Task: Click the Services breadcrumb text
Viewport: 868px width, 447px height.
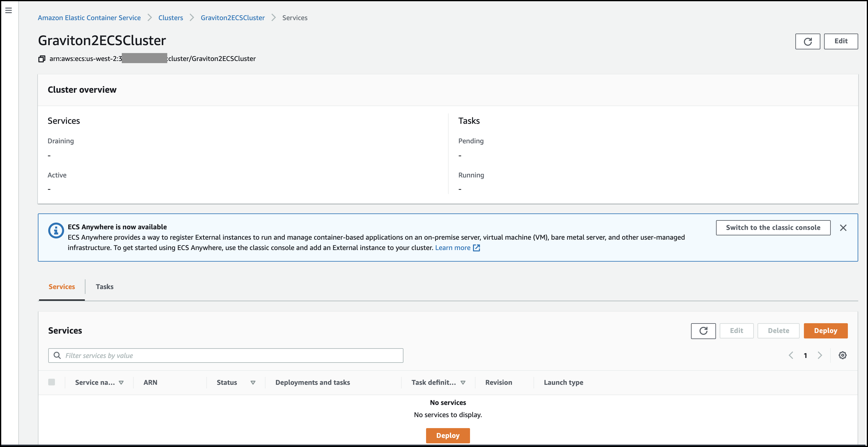Action: coord(295,18)
